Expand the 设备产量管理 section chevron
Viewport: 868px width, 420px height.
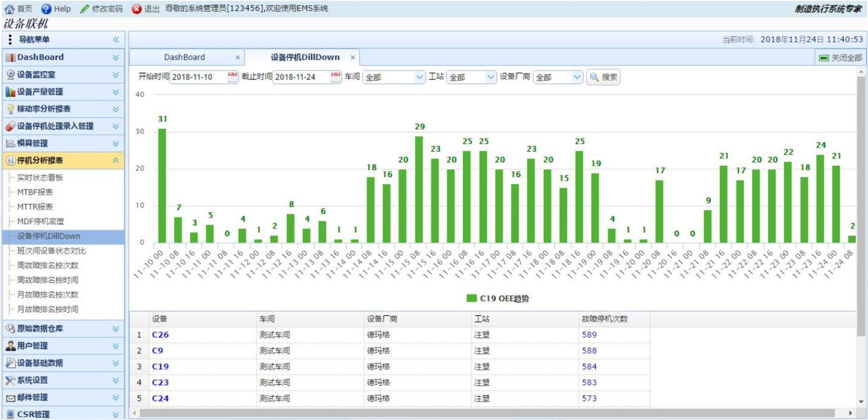(x=116, y=92)
